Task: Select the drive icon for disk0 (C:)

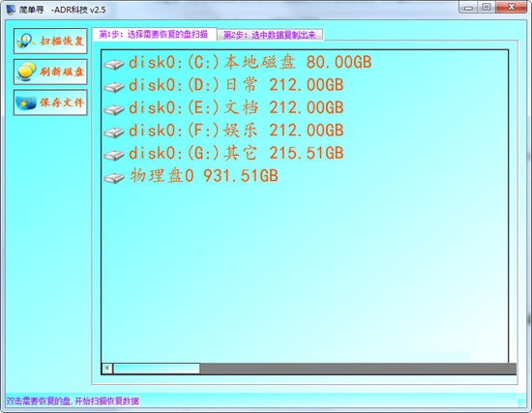Action: (x=114, y=65)
